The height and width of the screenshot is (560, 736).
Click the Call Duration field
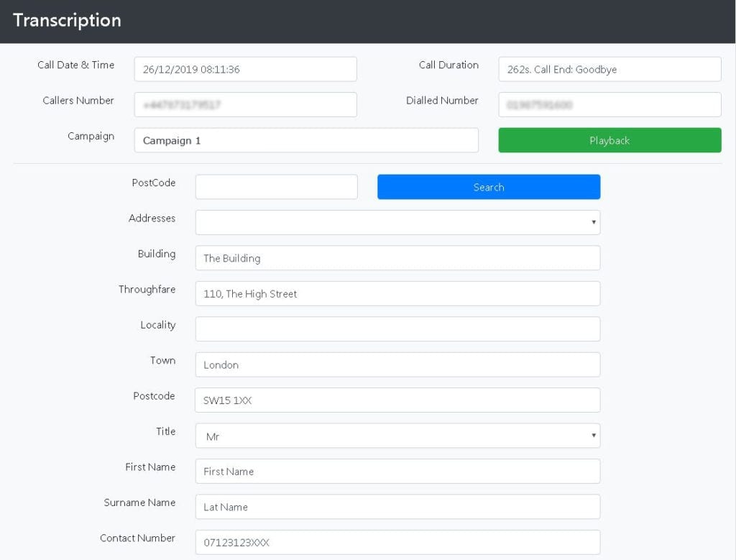[609, 69]
